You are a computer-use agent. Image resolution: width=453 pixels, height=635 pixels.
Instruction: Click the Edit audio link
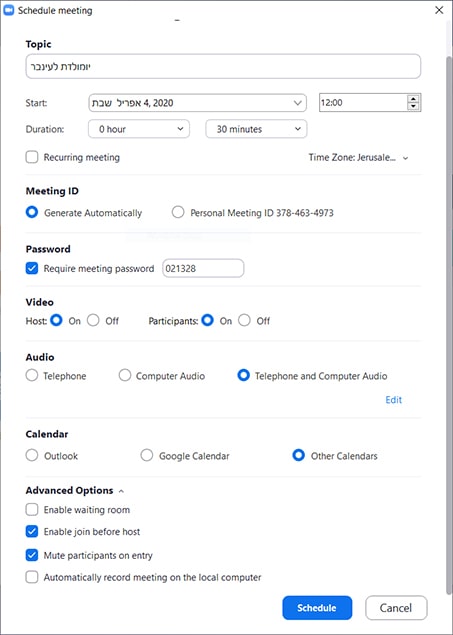click(x=393, y=400)
